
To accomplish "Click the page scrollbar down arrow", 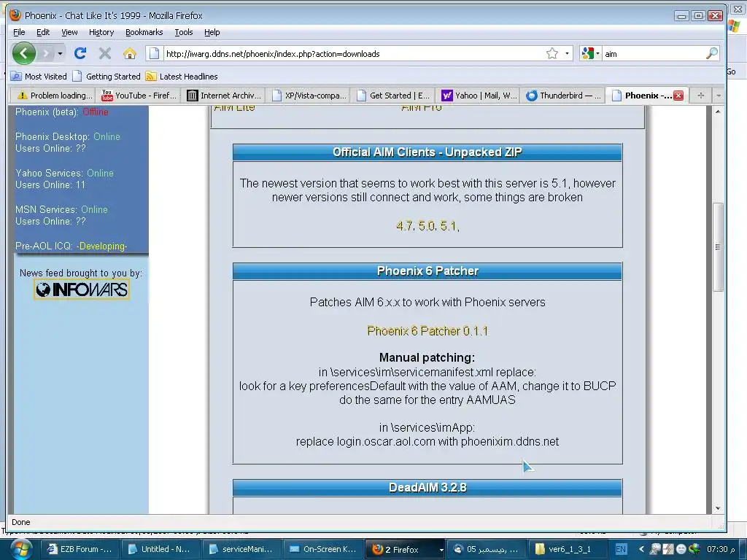I will (718, 508).
